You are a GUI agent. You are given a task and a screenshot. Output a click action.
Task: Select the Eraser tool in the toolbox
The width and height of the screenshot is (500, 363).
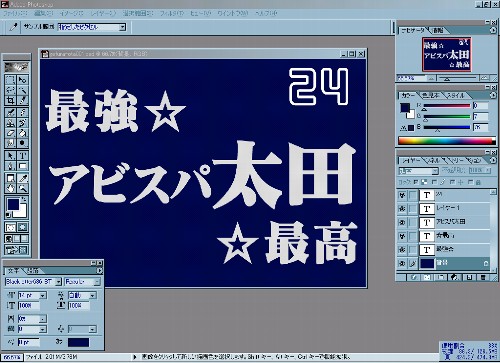point(10,133)
